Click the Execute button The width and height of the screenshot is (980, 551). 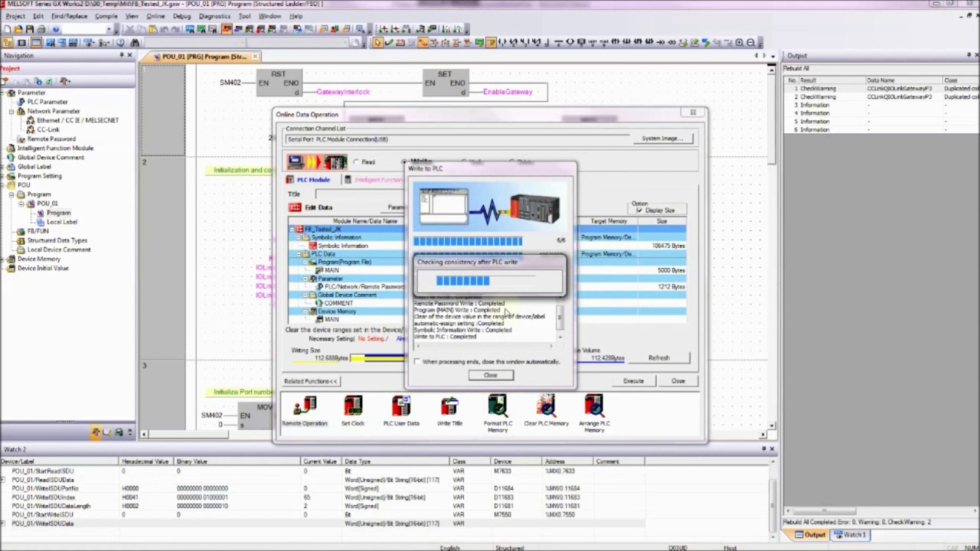pos(633,381)
